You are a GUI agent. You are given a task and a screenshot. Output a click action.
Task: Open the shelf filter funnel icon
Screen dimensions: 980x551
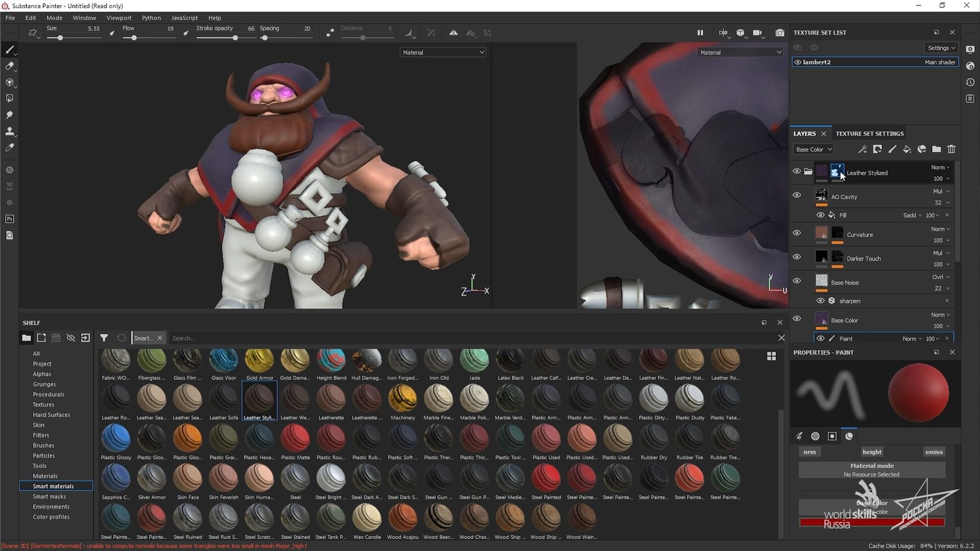pyautogui.click(x=104, y=338)
